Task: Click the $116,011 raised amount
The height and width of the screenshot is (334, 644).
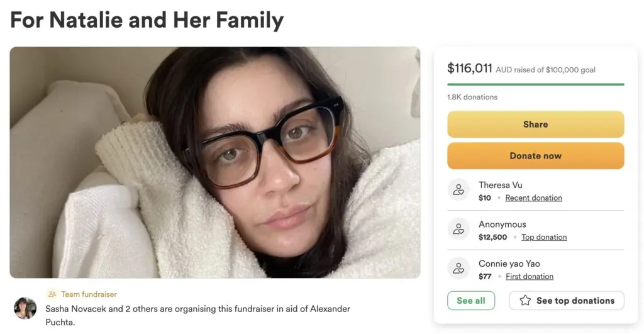Action: tap(469, 68)
